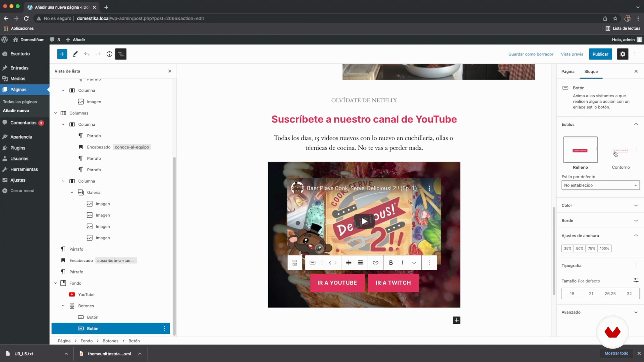Click Mostrar todo in downloads bar
This screenshot has width=644, height=362.
coord(616,353)
